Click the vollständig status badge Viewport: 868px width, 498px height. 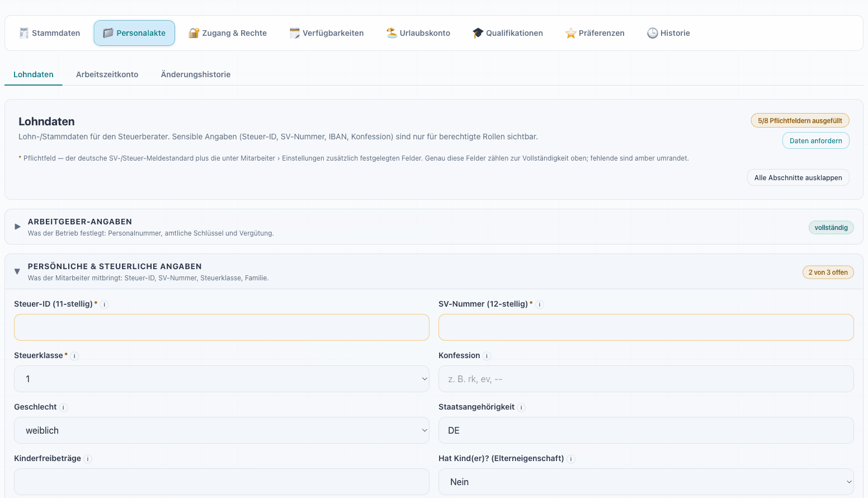click(x=831, y=227)
